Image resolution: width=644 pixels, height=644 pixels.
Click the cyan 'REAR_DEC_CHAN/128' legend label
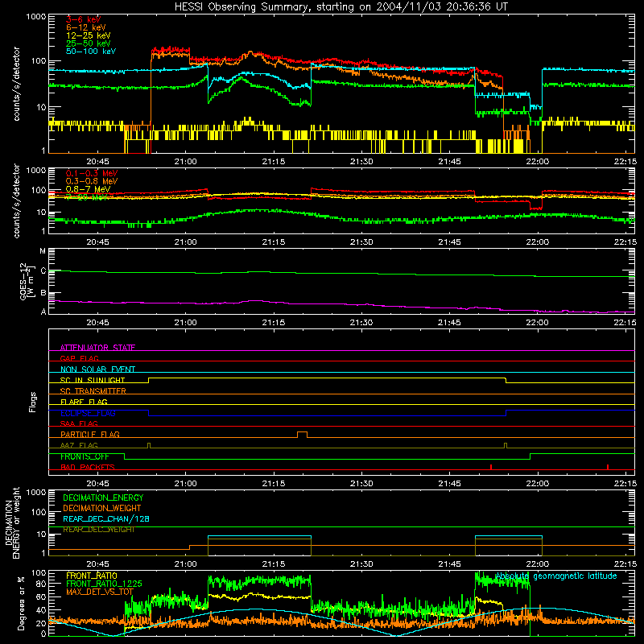click(106, 518)
